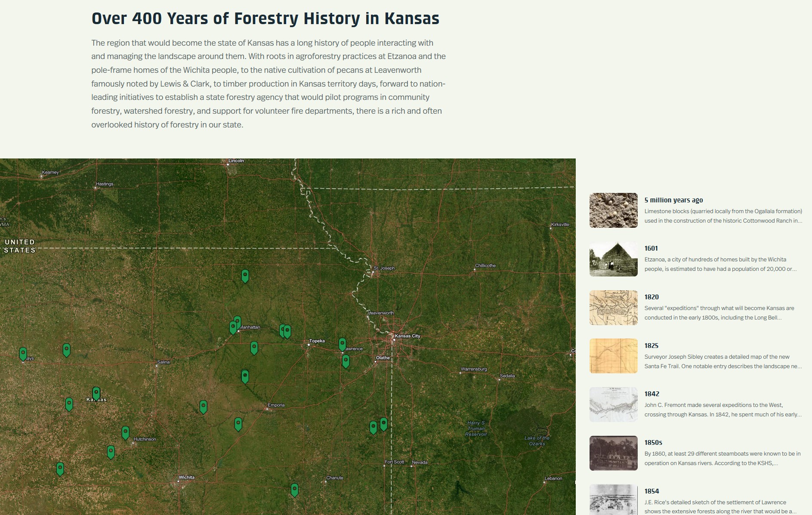Open the limestone photo for 5 million years ago
The image size is (812, 515).
(x=613, y=210)
